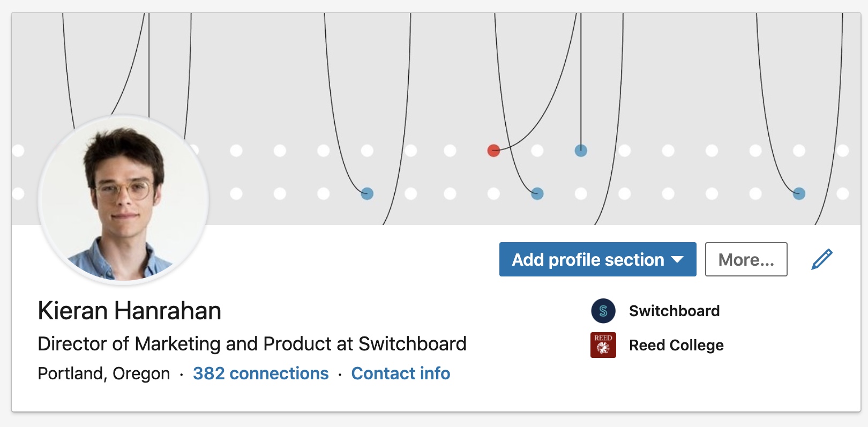Open the More... options button

click(x=746, y=259)
